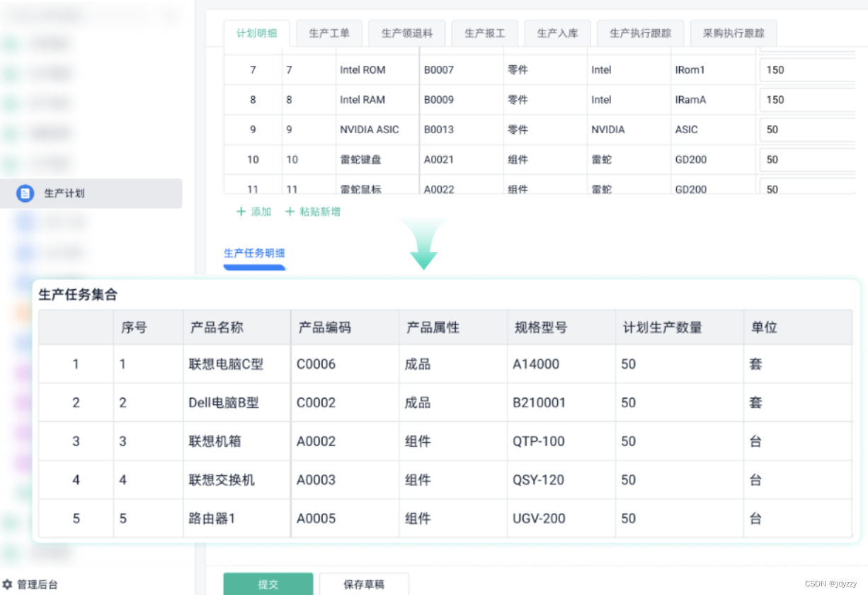Click the 管理后台 gear icon
The image size is (868, 595).
(8, 584)
